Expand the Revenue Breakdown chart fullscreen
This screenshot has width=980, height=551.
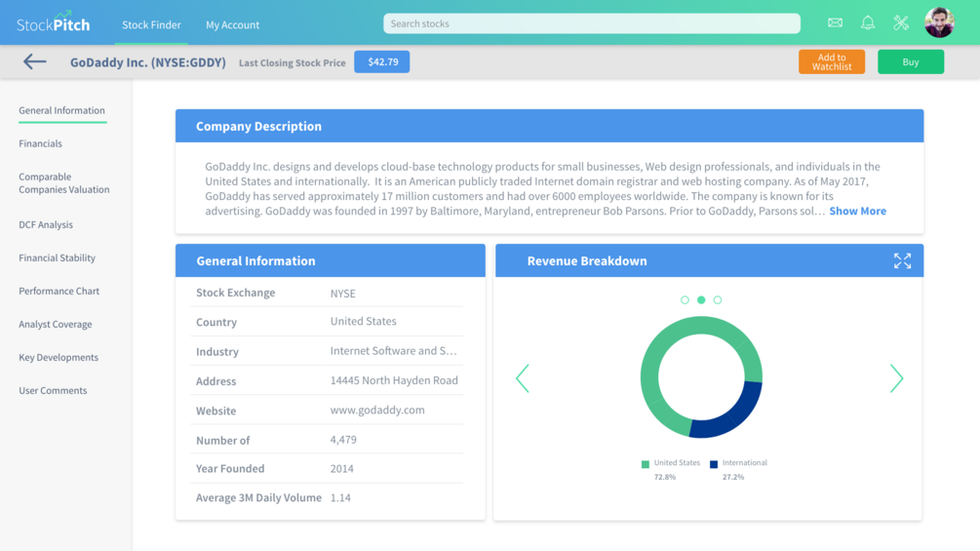click(x=902, y=260)
